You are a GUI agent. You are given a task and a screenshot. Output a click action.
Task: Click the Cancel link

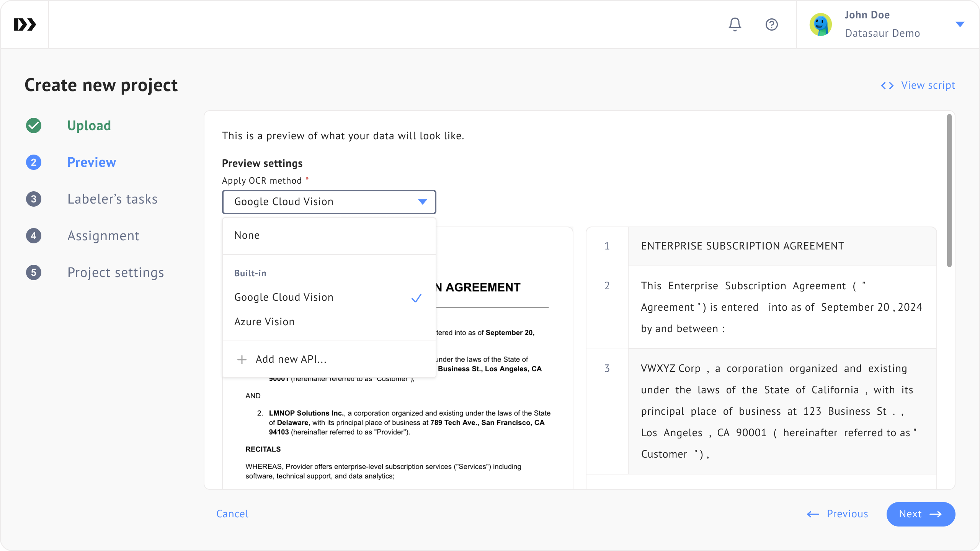(x=232, y=514)
